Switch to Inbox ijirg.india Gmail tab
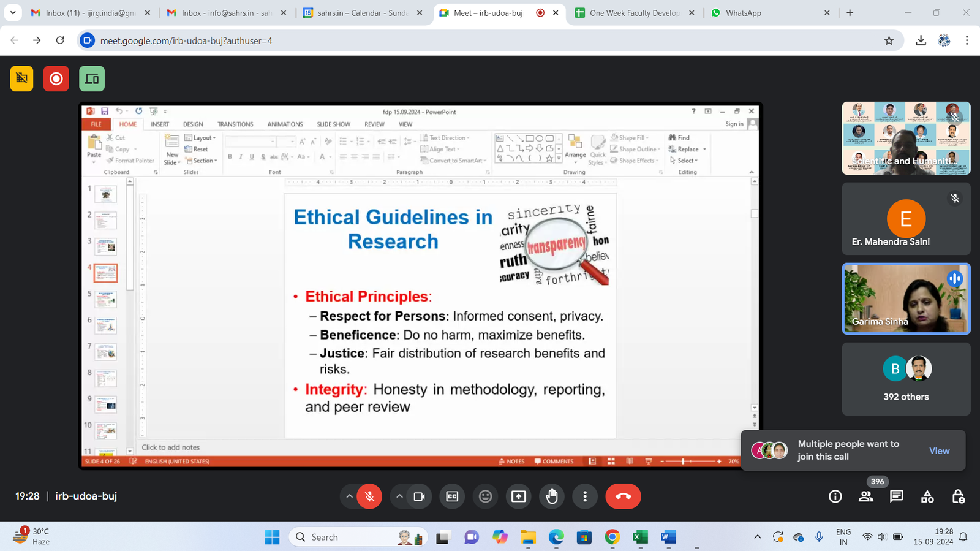Image resolution: width=980 pixels, height=551 pixels. [91, 13]
